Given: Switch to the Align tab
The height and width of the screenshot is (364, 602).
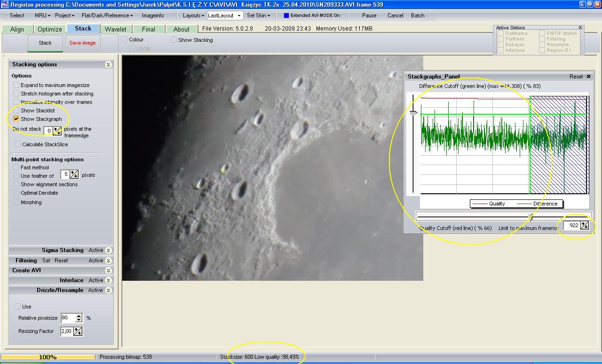Looking at the screenshot, I should click(17, 29).
